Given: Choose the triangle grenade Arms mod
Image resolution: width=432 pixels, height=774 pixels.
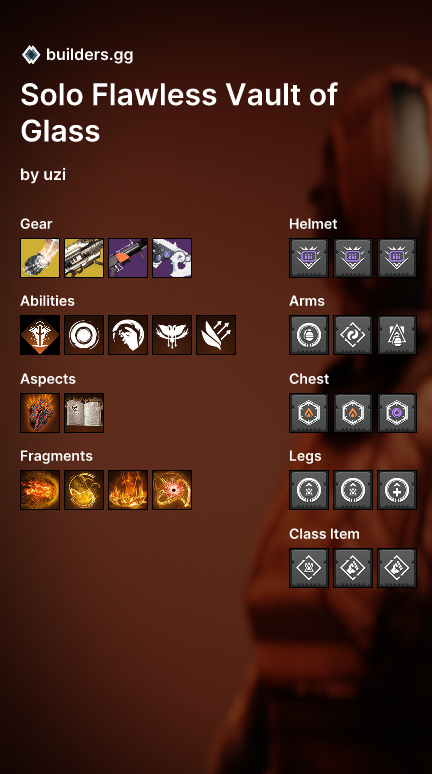Looking at the screenshot, I should click(396, 335).
